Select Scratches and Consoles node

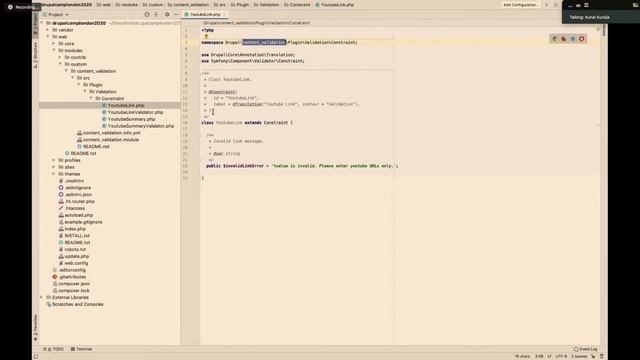coord(78,304)
